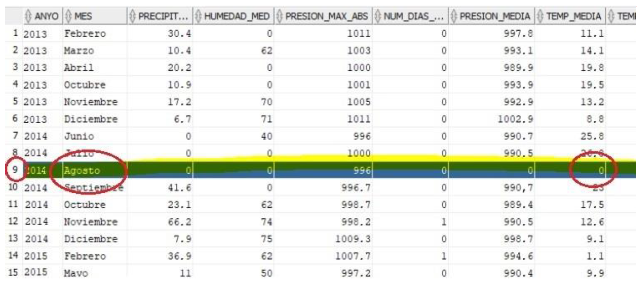Click the PRESION_MEDIA value 993.1
The image size is (644, 284).
click(x=518, y=50)
